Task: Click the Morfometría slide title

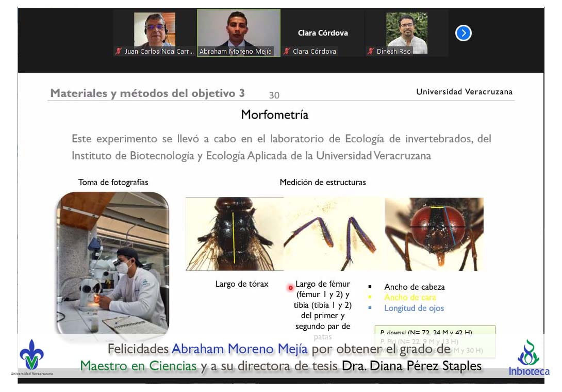Action: click(274, 115)
